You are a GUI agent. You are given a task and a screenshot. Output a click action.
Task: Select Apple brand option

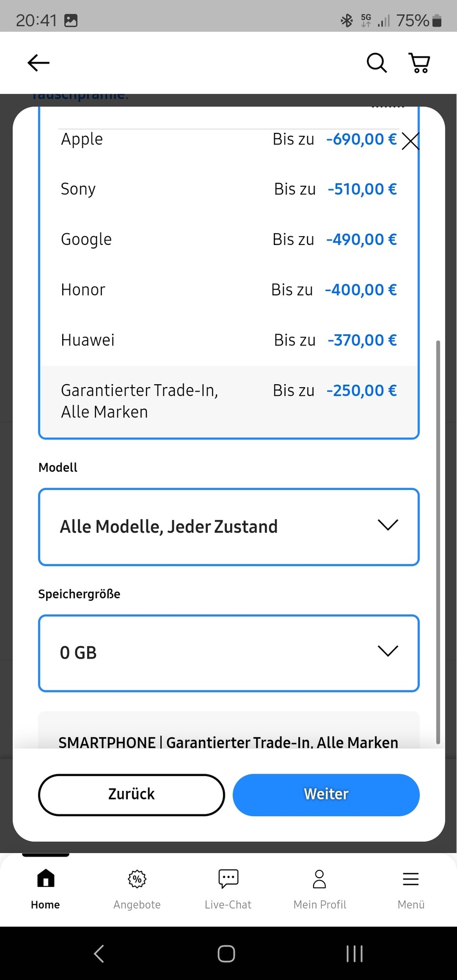pyautogui.click(x=229, y=139)
